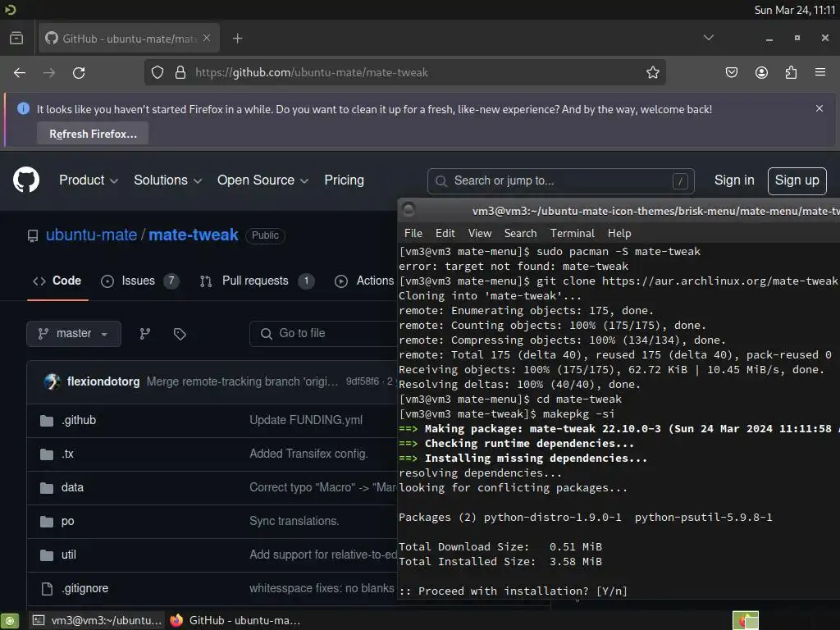This screenshot has height=630, width=840.
Task: Open the list all tabs chevron
Action: pos(708,38)
